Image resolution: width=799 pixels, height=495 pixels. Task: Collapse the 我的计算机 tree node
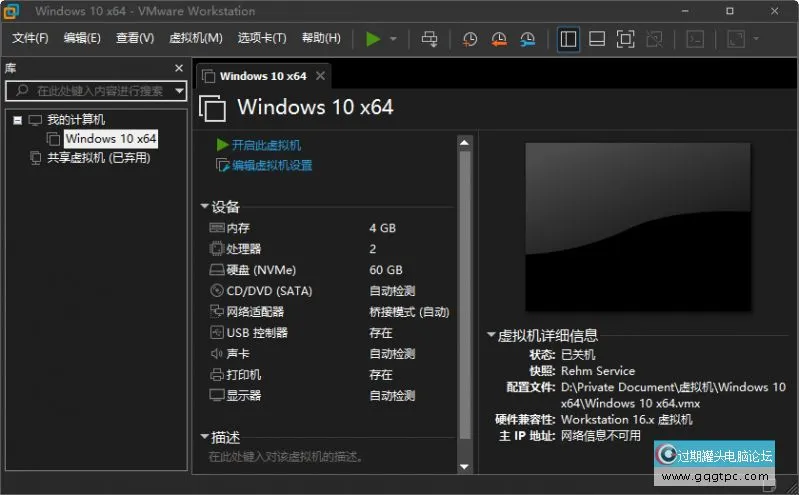click(17, 120)
